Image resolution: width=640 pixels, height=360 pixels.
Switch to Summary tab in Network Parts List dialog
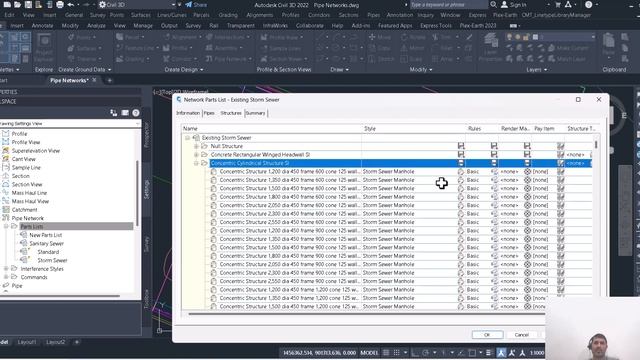[256, 113]
